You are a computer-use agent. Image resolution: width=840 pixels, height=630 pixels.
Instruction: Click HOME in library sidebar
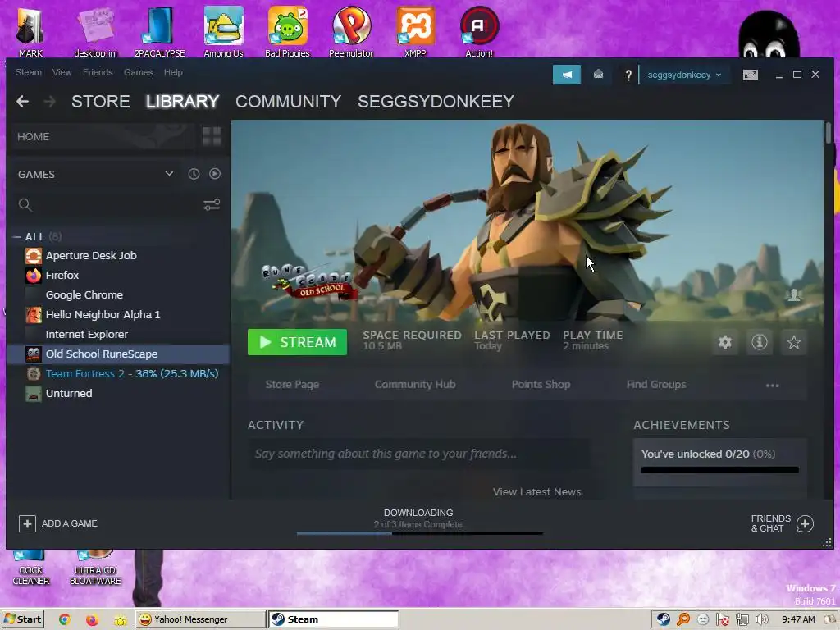point(103,137)
